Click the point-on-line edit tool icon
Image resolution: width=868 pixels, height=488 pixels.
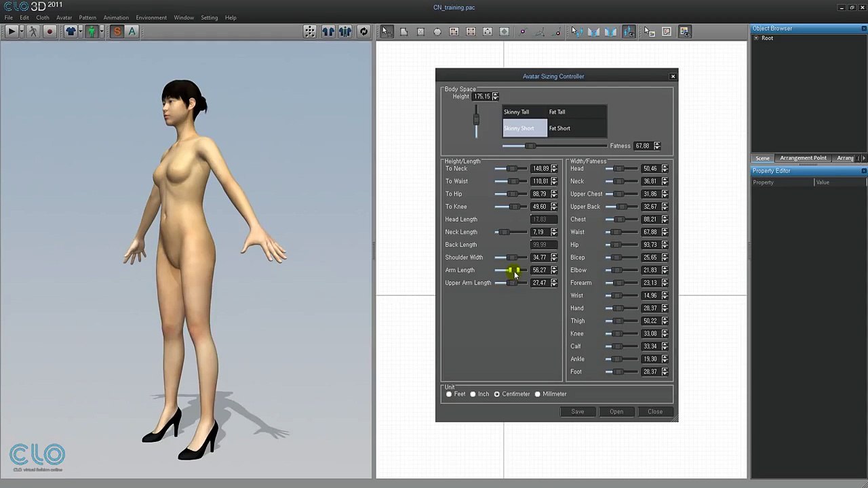pyautogui.click(x=523, y=31)
